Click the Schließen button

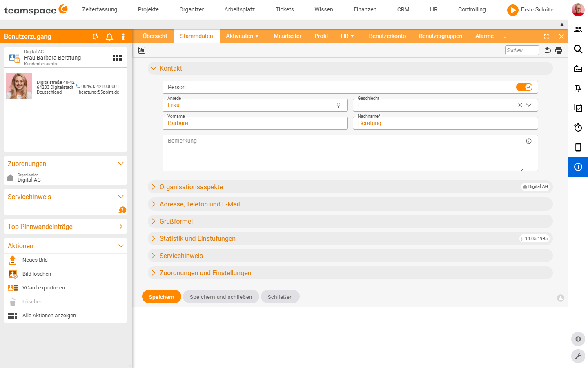click(x=280, y=297)
